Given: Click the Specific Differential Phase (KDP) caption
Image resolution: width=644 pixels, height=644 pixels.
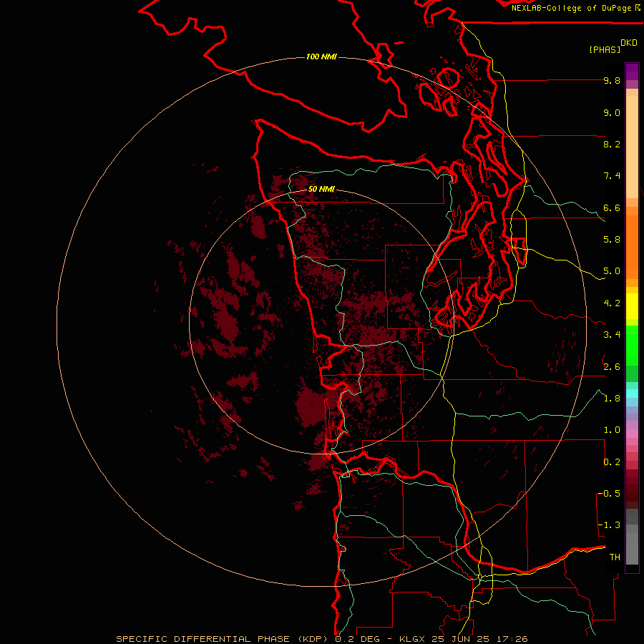Looking at the screenshot, I should (x=223, y=639).
